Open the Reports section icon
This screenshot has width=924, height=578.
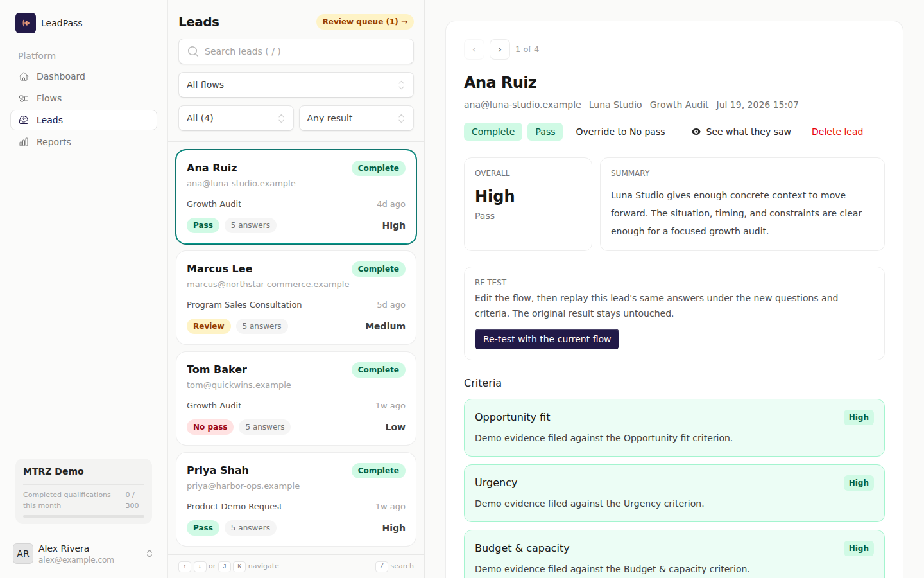[24, 142]
